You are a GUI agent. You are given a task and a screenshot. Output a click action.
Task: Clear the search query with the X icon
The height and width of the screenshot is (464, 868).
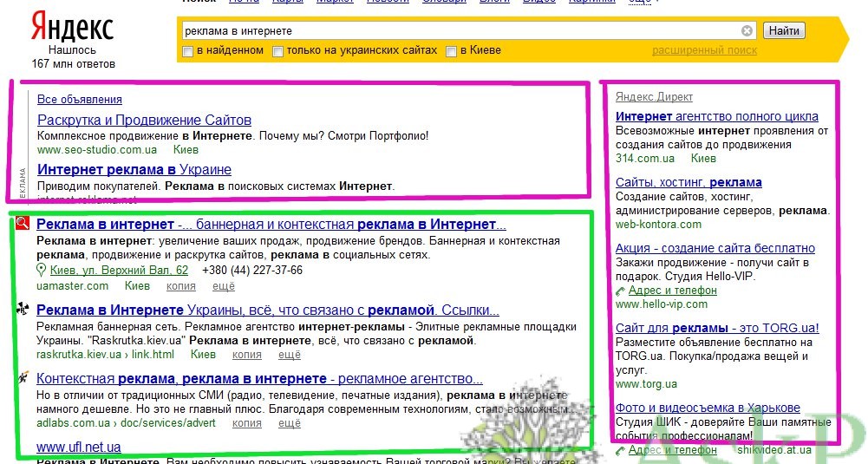pyautogui.click(x=747, y=31)
